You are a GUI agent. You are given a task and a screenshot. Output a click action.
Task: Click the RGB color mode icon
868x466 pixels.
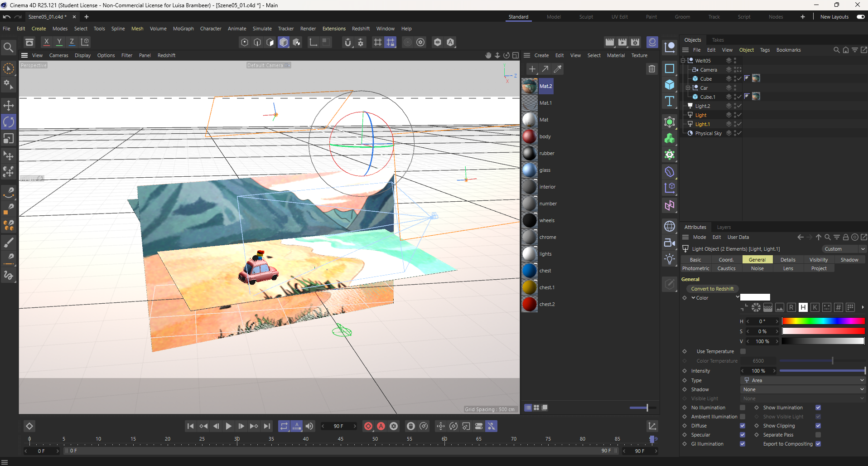(x=791, y=307)
